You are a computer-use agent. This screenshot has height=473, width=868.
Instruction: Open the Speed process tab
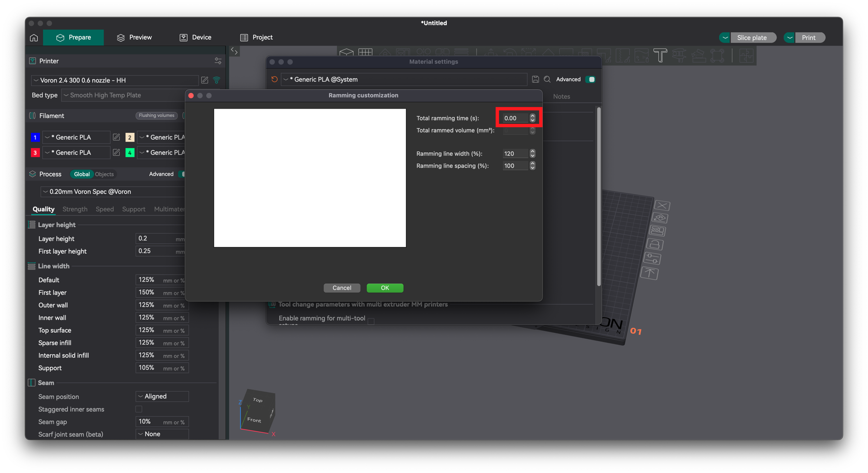point(105,209)
